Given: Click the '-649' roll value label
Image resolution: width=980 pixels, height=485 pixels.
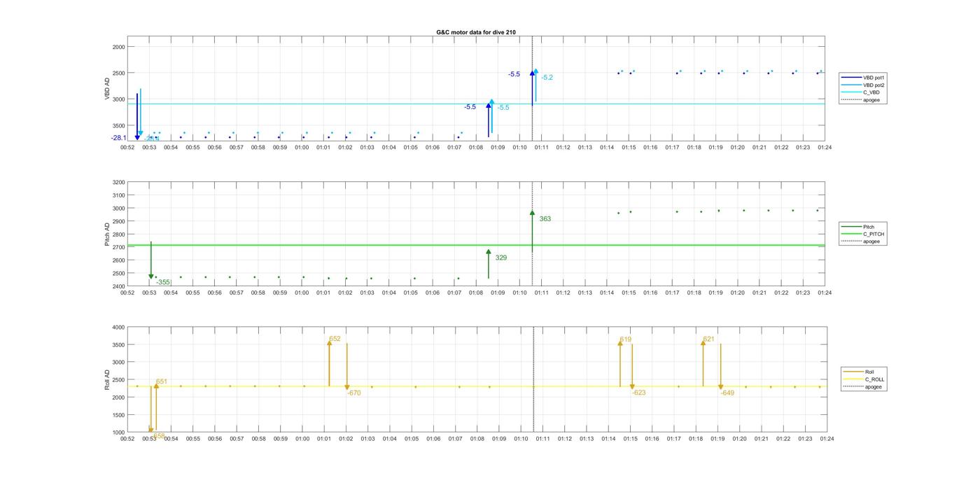Looking at the screenshot, I should coord(727,393).
